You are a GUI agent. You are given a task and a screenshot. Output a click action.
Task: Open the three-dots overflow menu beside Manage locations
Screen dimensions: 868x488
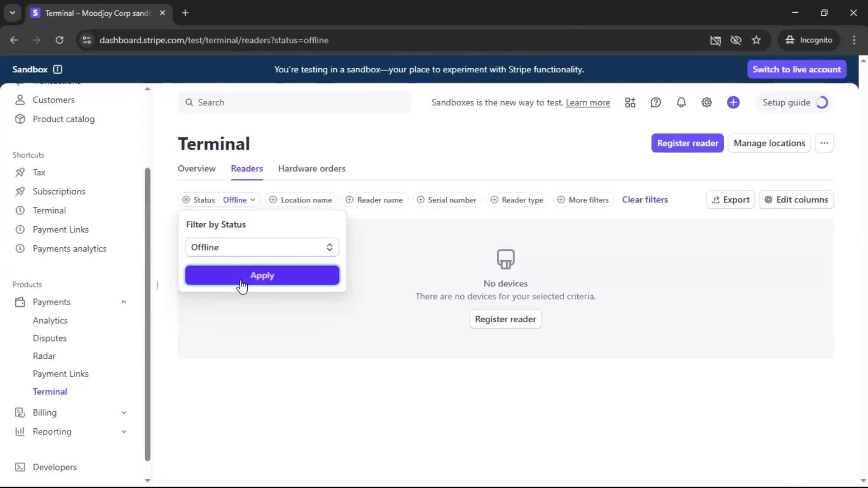coord(824,143)
